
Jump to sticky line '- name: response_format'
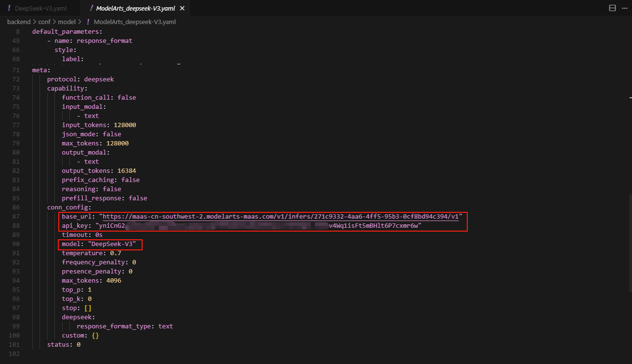coord(90,40)
